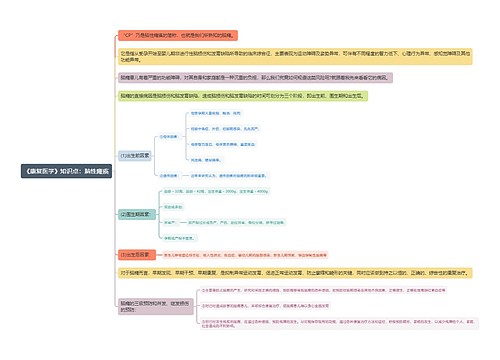
Task: Click the 脑瘫的三级预防 mauve node
Action: point(156,306)
